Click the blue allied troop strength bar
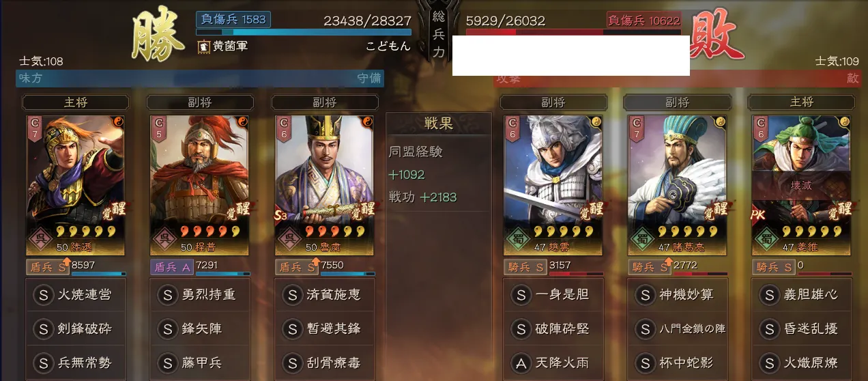This screenshot has width=868, height=381. (x=304, y=31)
